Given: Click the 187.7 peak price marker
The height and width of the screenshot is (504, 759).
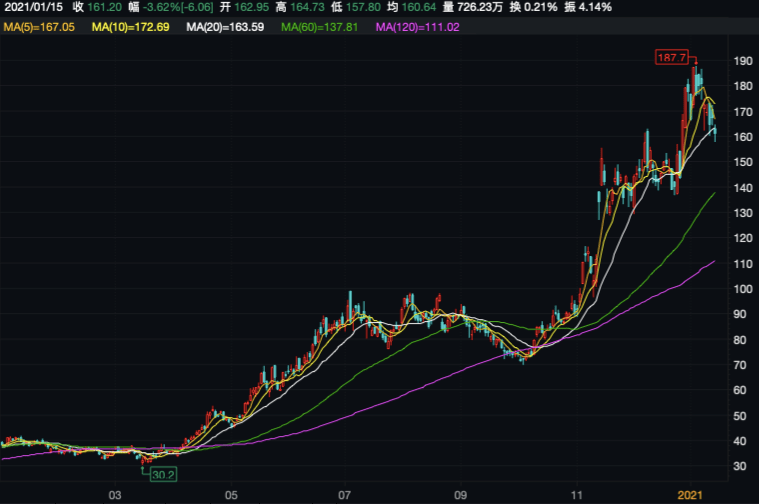Looking at the screenshot, I should (x=669, y=58).
